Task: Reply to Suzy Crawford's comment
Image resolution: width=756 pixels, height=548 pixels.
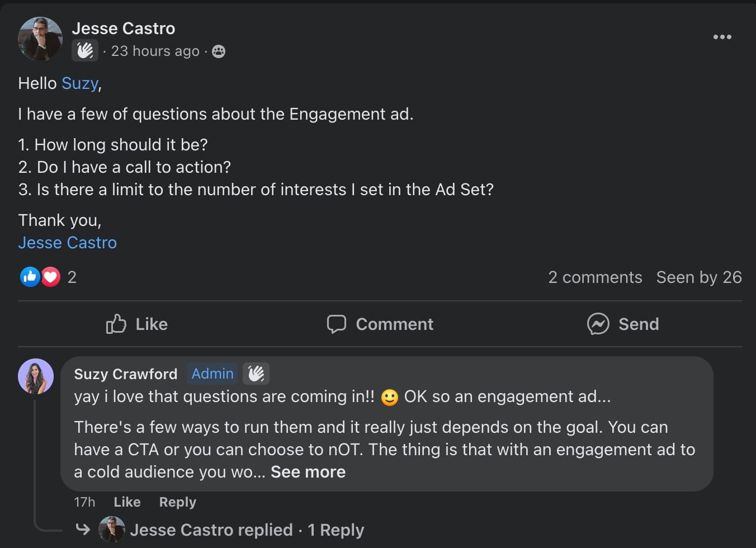Action: pyautogui.click(x=177, y=502)
